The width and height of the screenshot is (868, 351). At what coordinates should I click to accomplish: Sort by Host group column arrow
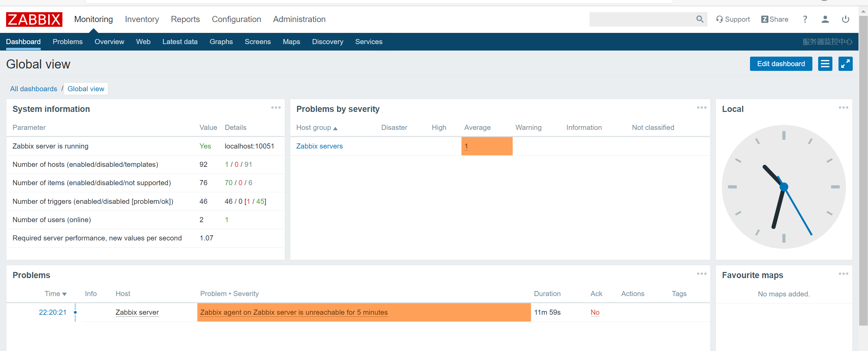point(335,128)
